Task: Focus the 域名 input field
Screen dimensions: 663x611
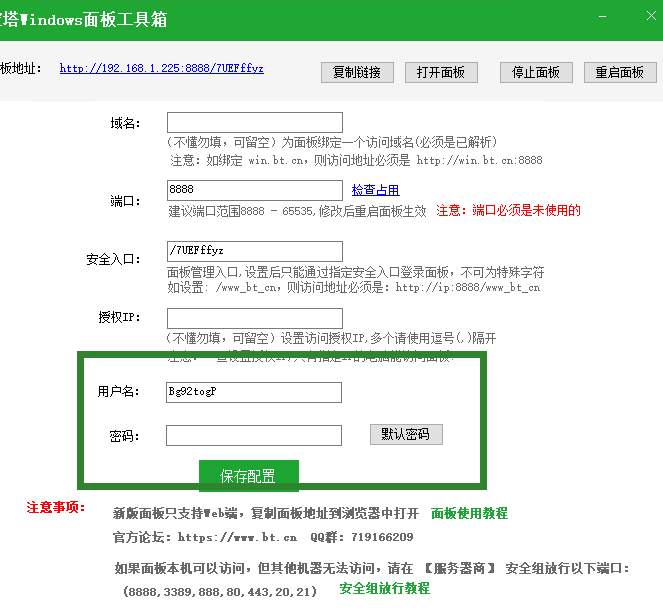Action: pos(255,123)
